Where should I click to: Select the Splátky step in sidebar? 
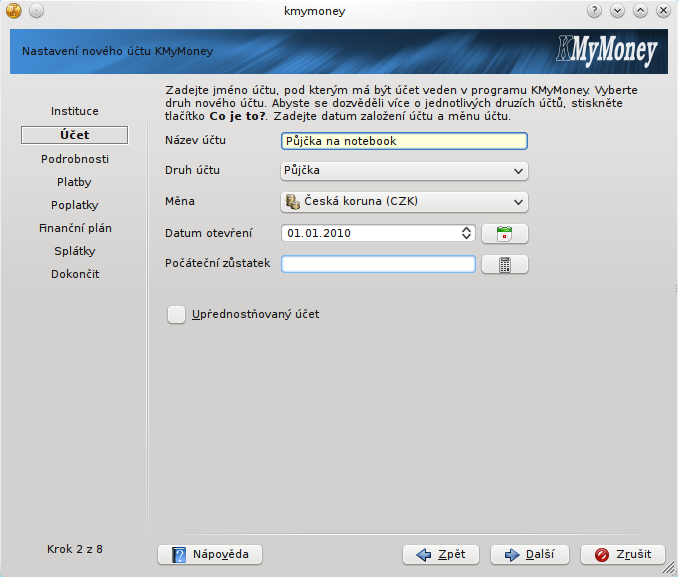75,251
